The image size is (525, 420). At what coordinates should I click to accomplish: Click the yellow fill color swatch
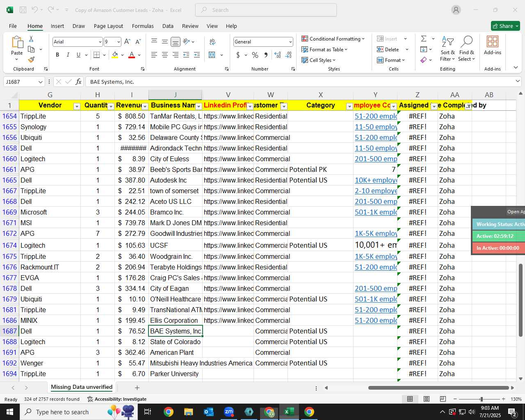pyautogui.click(x=115, y=55)
